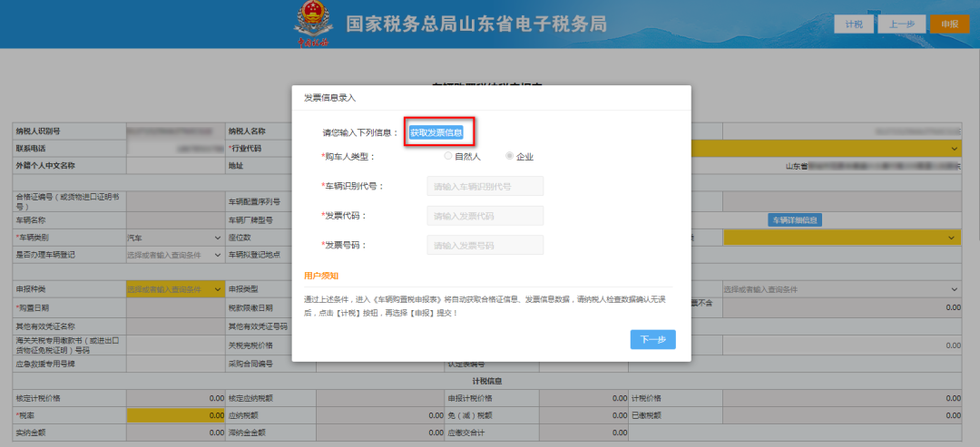
Task: Click the blue 下一步 button
Action: click(652, 340)
